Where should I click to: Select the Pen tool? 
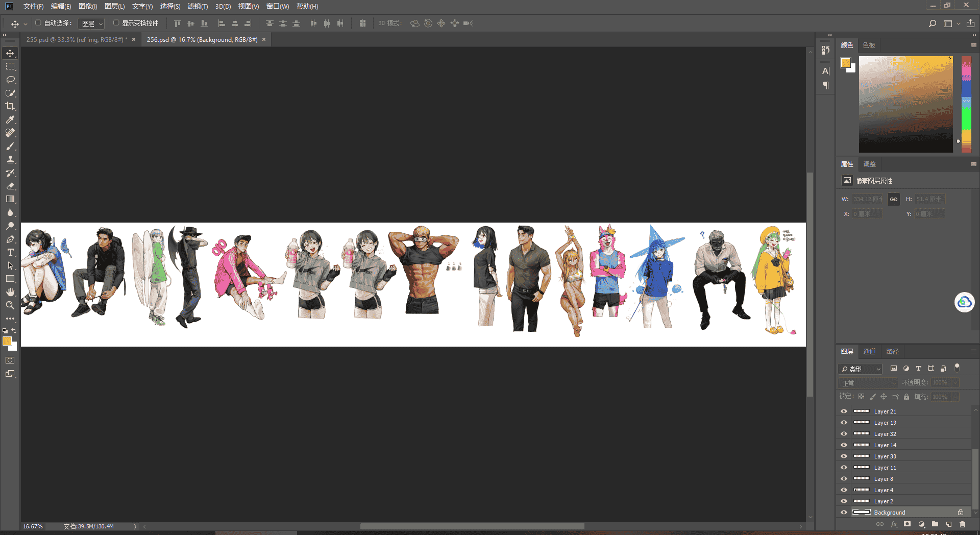(10, 239)
